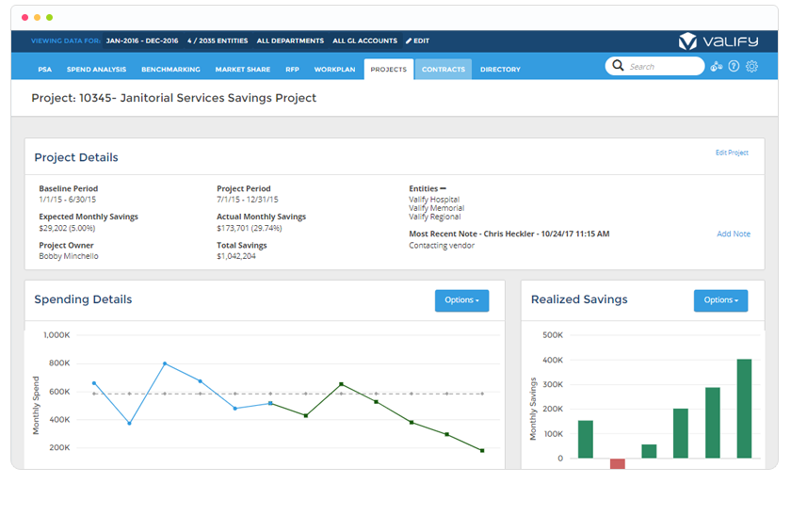Click the last green point on the spending line
This screenshot has height=532, width=791.
point(482,450)
